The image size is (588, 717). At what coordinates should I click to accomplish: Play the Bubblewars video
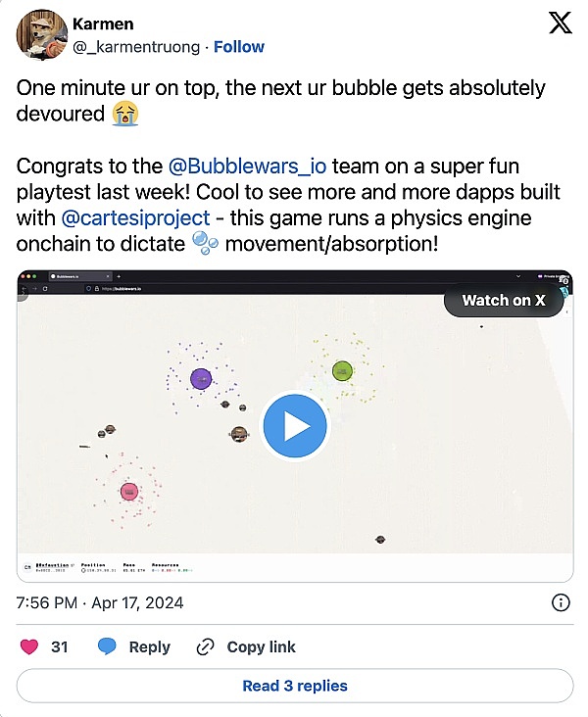(x=295, y=426)
